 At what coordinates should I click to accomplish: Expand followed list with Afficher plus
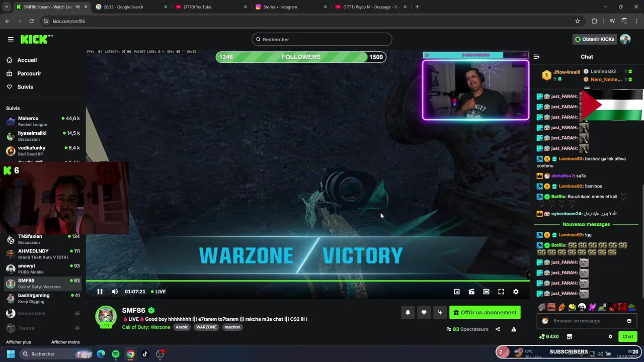click(19, 342)
